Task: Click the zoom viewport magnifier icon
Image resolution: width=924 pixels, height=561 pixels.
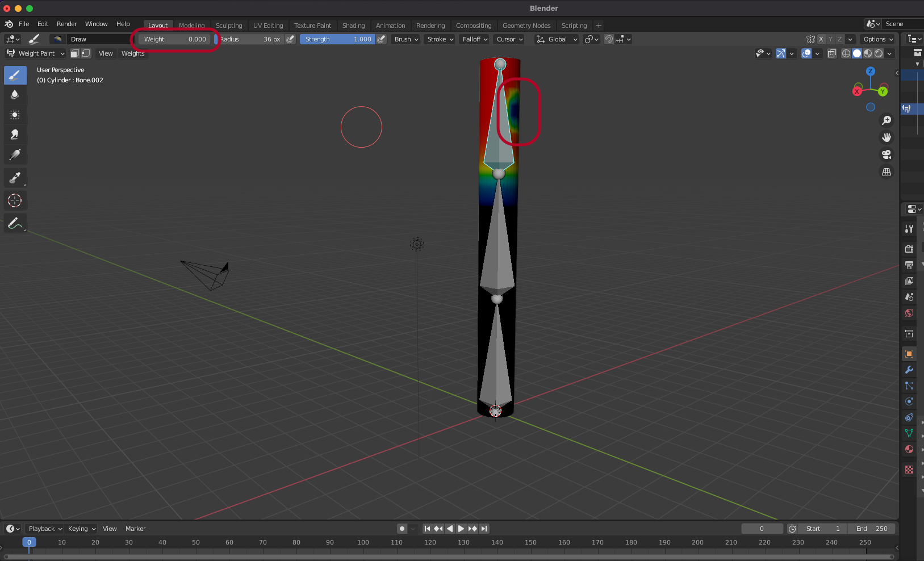Action: (886, 120)
